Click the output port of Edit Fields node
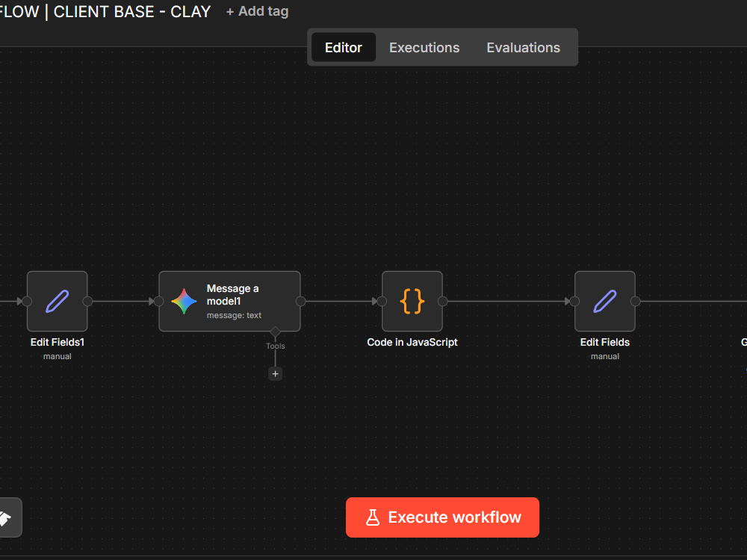The image size is (747, 560). coord(635,301)
